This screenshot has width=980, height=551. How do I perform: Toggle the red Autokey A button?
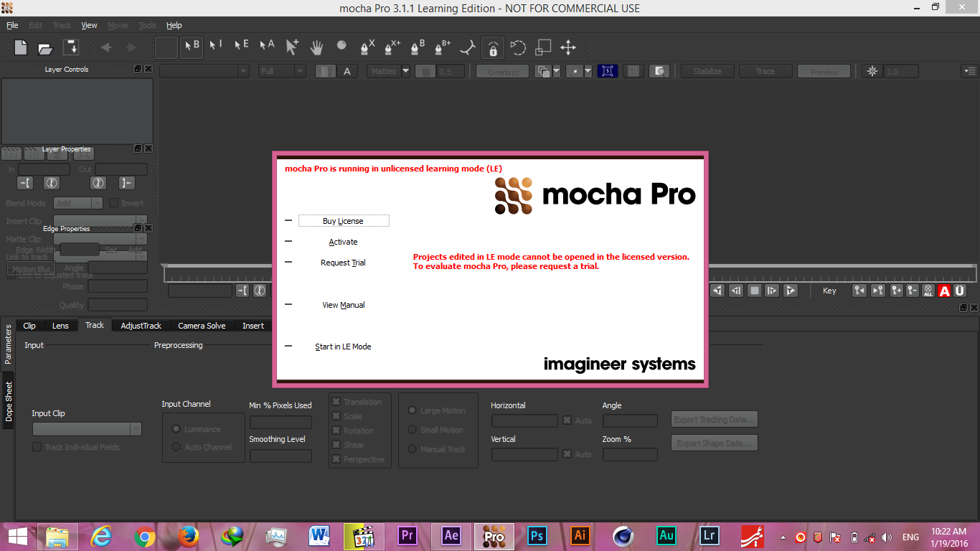[x=944, y=291]
